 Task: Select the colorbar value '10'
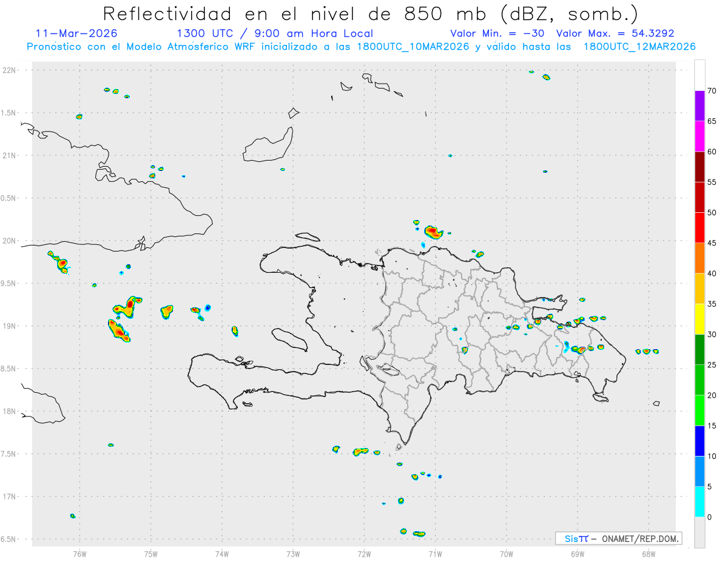(712, 456)
